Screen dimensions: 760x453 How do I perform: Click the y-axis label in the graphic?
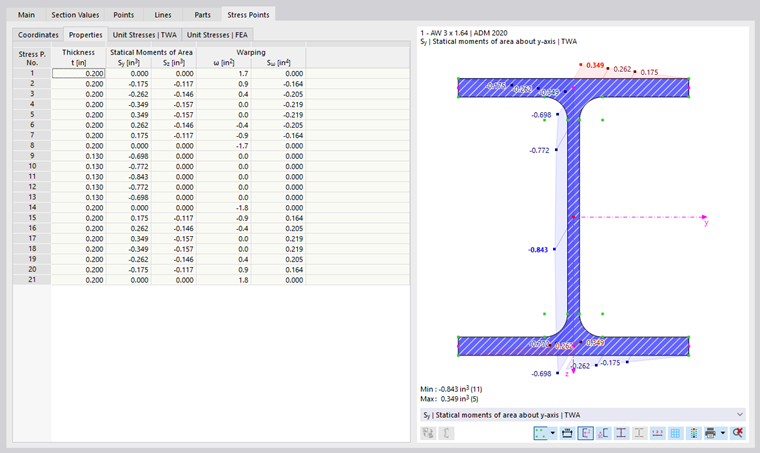coord(706,223)
